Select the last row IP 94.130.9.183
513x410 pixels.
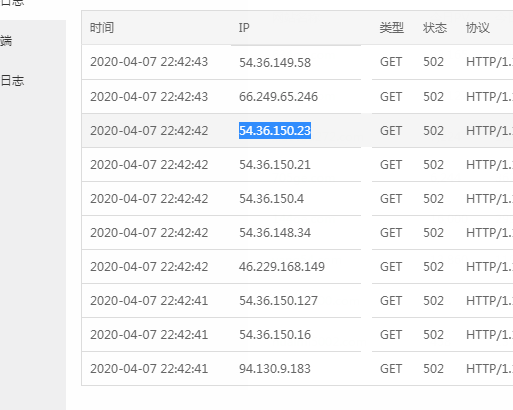(x=275, y=369)
